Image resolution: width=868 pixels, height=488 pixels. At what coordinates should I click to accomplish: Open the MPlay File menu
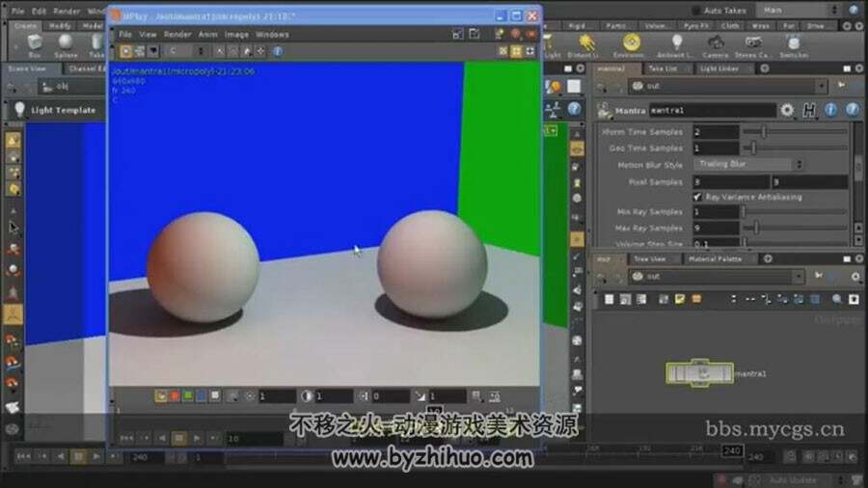(125, 35)
